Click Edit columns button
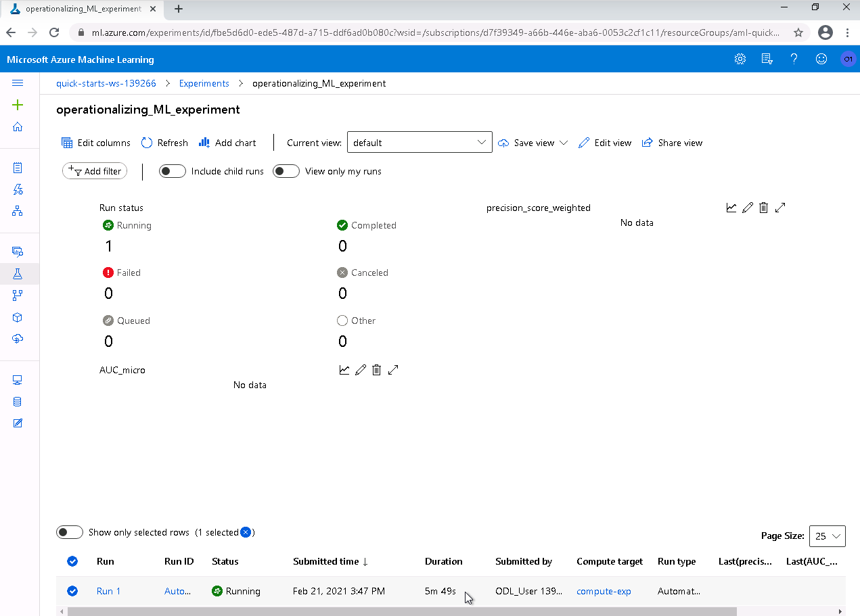The height and width of the screenshot is (616, 860). pyautogui.click(x=95, y=143)
